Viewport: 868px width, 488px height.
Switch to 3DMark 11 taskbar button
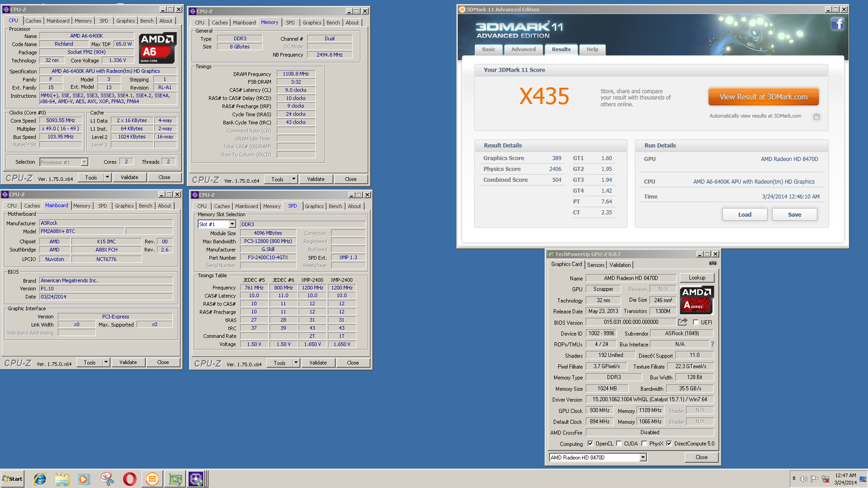(152, 479)
